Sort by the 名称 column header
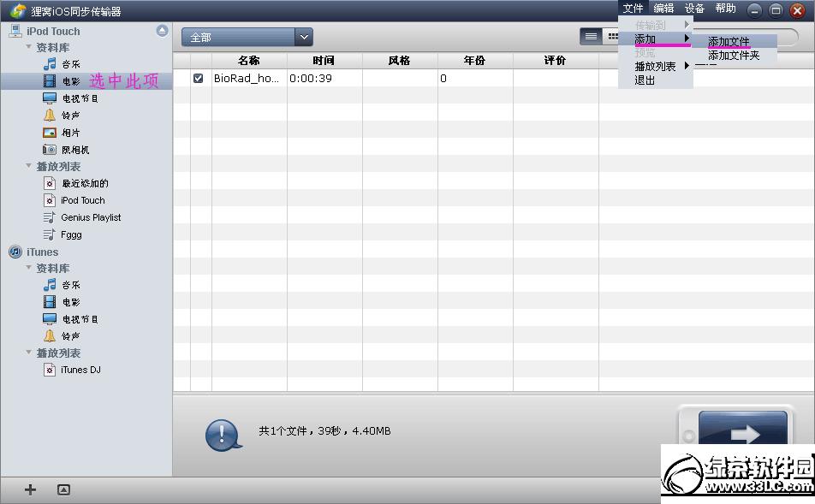 click(x=249, y=60)
